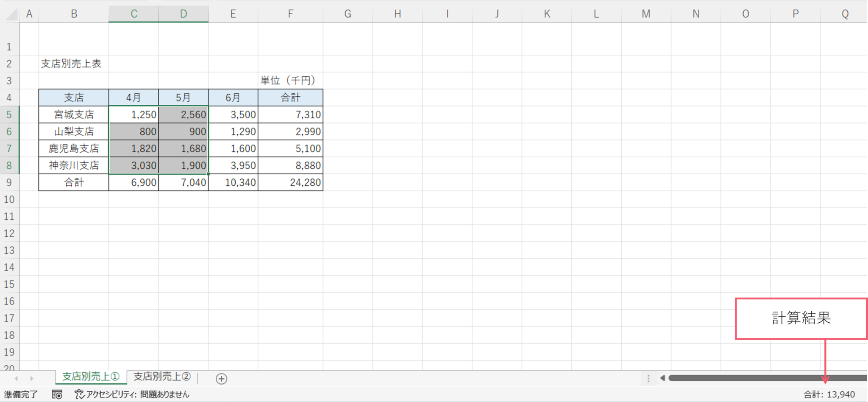Click the previous sheet navigation arrow
868x402 pixels.
coord(17,378)
